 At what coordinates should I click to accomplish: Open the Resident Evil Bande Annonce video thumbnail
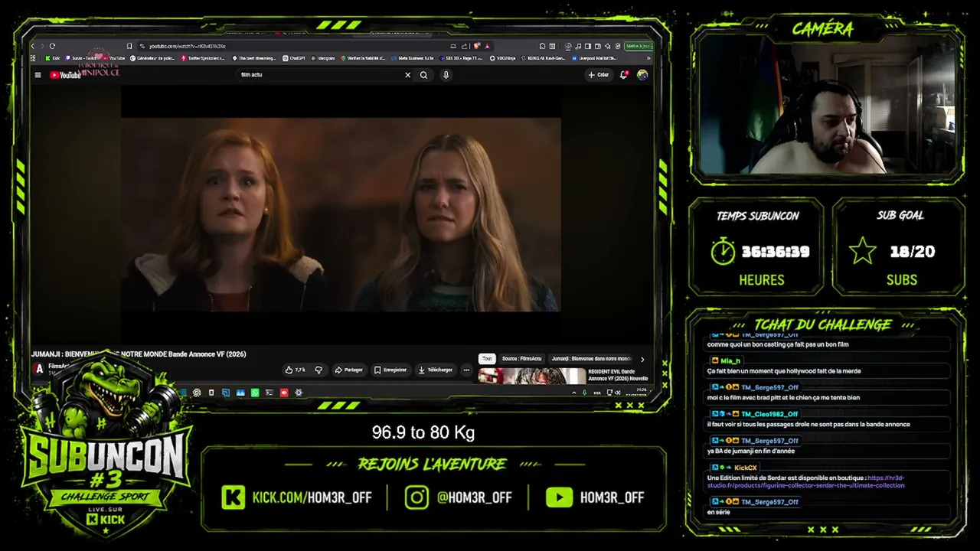pyautogui.click(x=532, y=376)
